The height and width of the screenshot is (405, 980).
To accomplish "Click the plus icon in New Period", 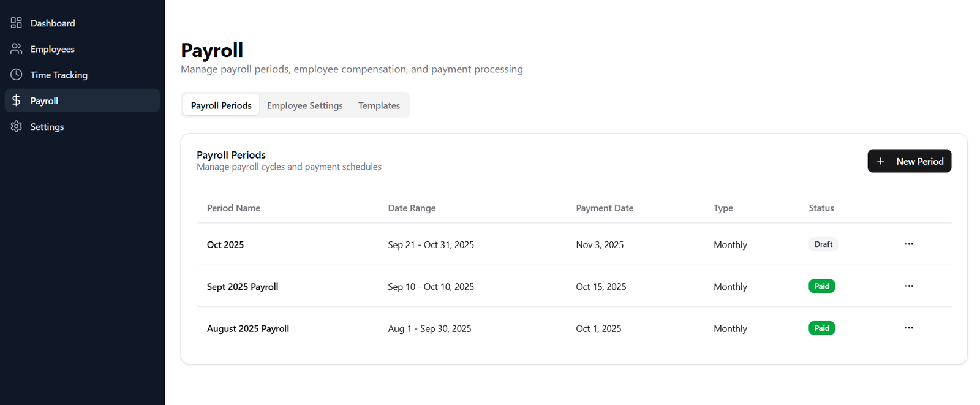I will click(x=881, y=161).
